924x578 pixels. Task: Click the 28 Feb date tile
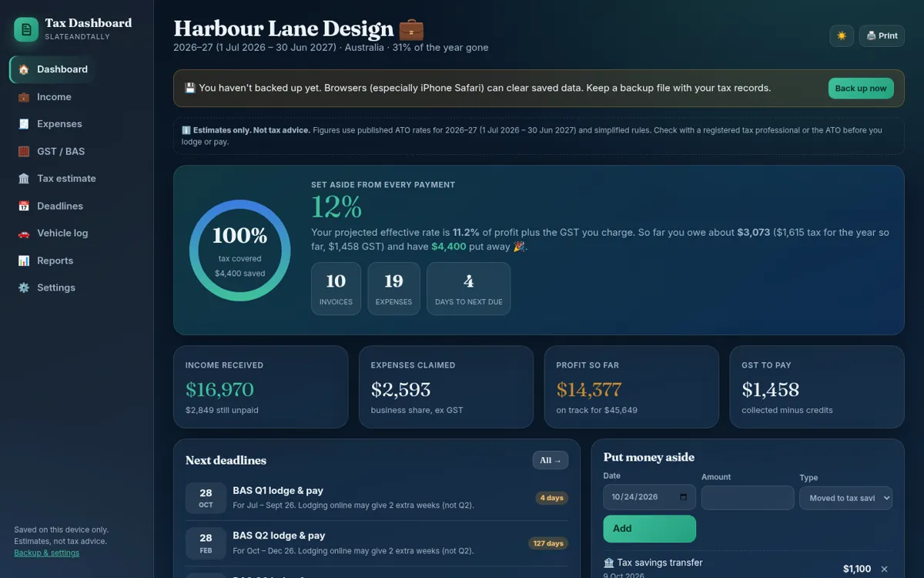click(x=206, y=543)
